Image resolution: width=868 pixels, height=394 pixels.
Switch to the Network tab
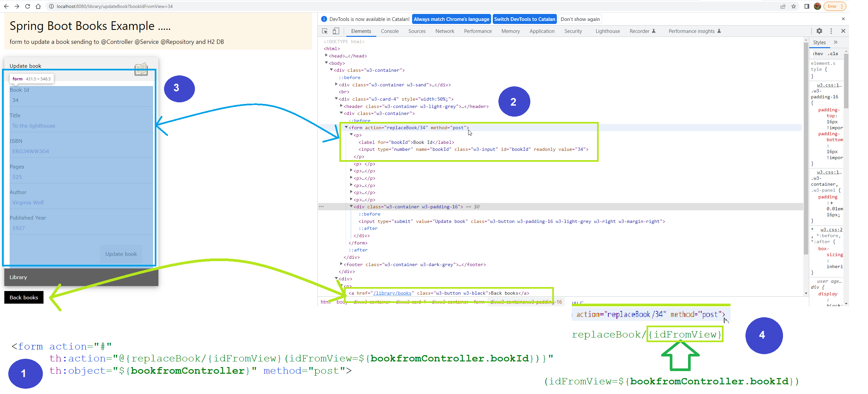pos(444,31)
